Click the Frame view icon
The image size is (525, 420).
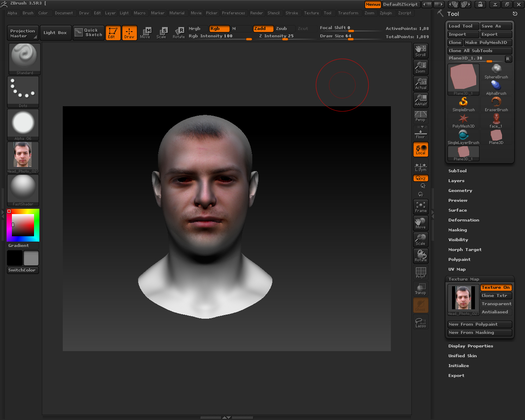coord(420,206)
